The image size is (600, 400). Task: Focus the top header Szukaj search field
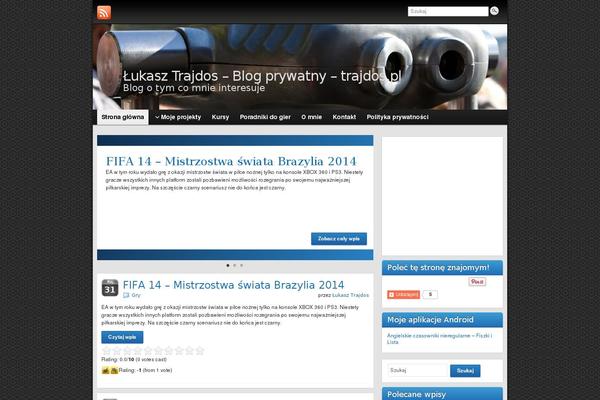click(x=448, y=11)
